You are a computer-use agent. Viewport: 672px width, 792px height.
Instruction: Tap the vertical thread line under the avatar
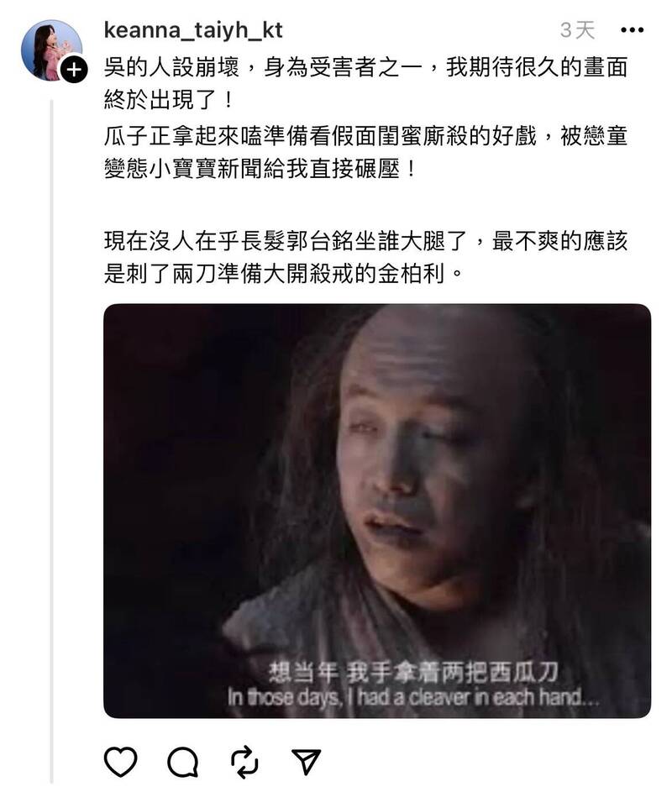click(x=51, y=439)
